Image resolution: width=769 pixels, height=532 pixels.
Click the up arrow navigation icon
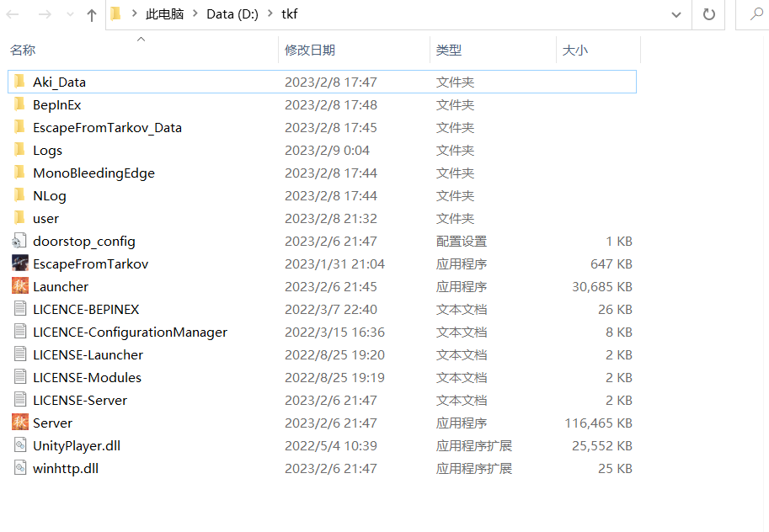(x=91, y=14)
